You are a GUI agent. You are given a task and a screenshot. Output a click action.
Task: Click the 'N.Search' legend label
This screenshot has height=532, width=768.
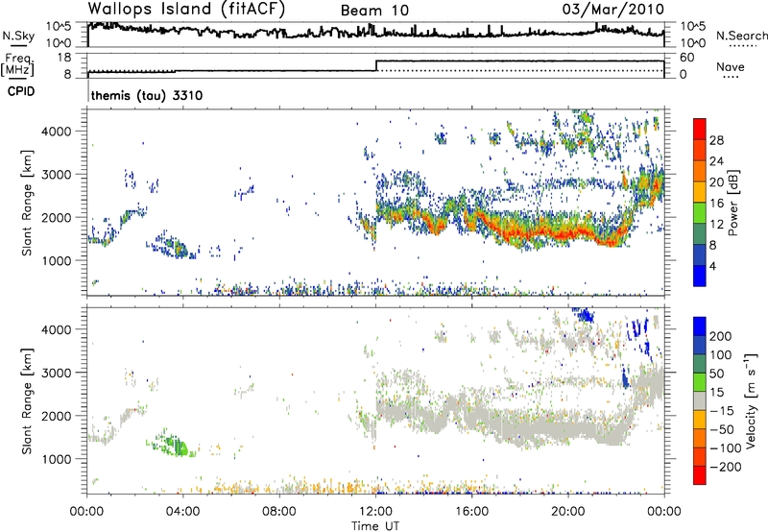[x=742, y=36]
